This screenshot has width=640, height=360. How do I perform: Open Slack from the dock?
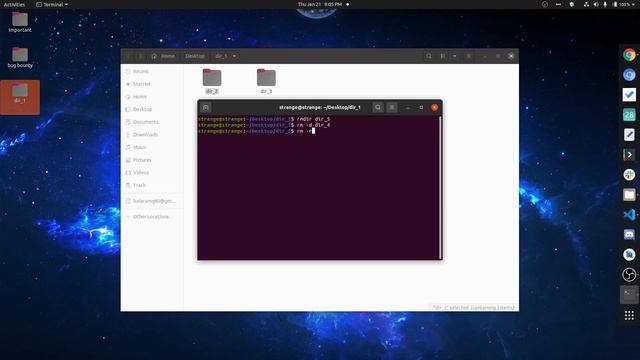pos(629,175)
